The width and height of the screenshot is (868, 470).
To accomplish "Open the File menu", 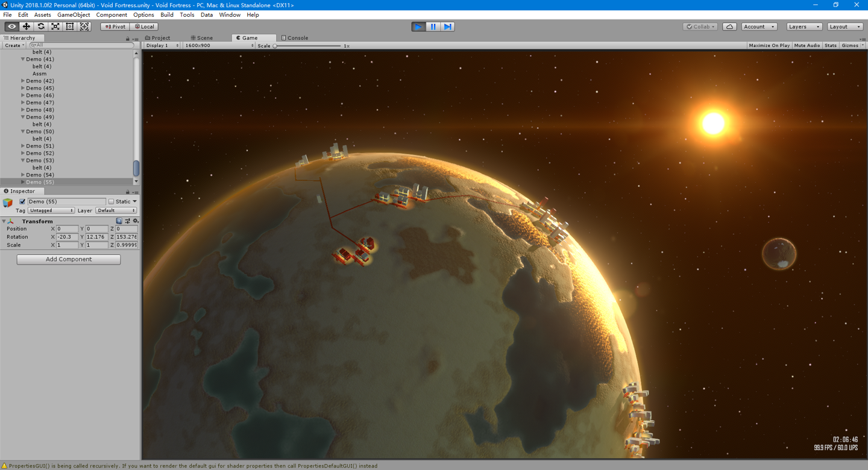I will coord(7,15).
